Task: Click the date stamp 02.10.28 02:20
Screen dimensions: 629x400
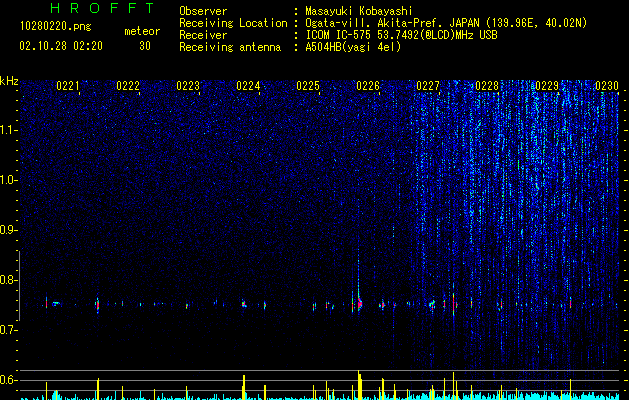Action: pyautogui.click(x=61, y=46)
